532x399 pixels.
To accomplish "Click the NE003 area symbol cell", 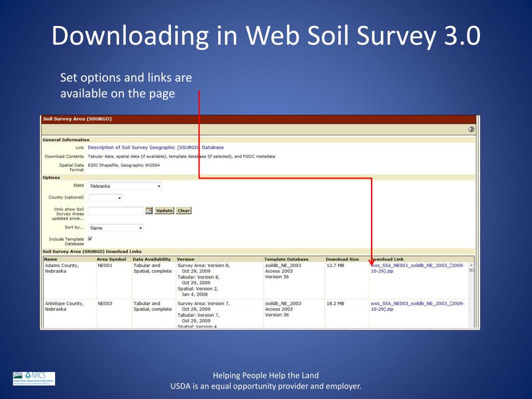I will (105, 303).
